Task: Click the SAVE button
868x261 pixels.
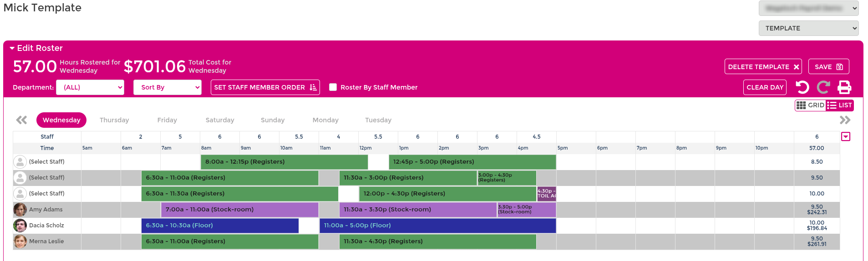Action: [829, 67]
